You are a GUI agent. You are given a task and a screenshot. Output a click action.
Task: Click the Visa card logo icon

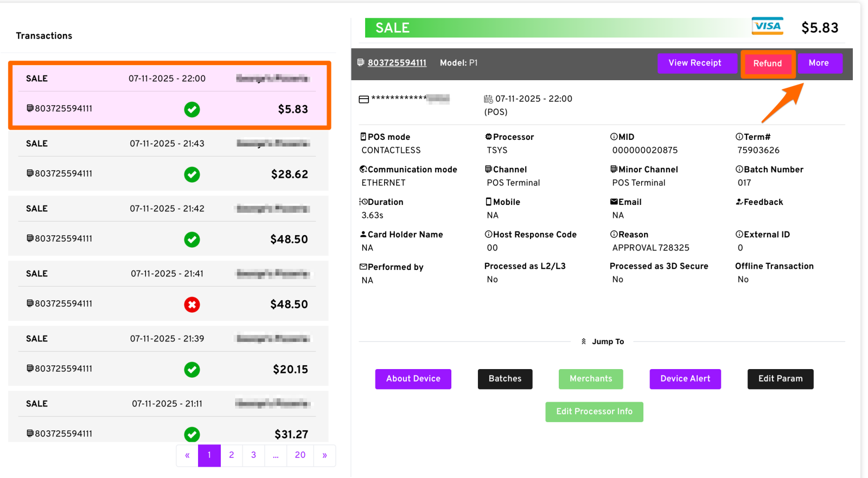click(767, 26)
